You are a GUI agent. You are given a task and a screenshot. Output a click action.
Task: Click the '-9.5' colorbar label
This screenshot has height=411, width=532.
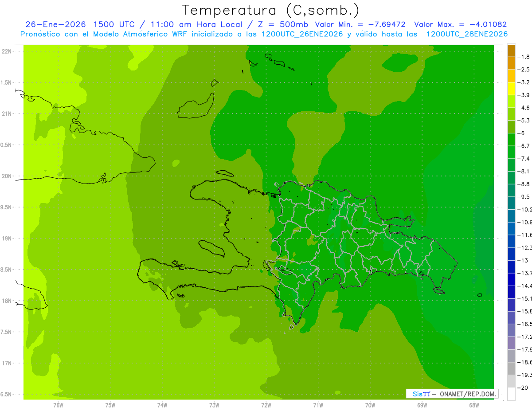pyautogui.click(x=524, y=197)
